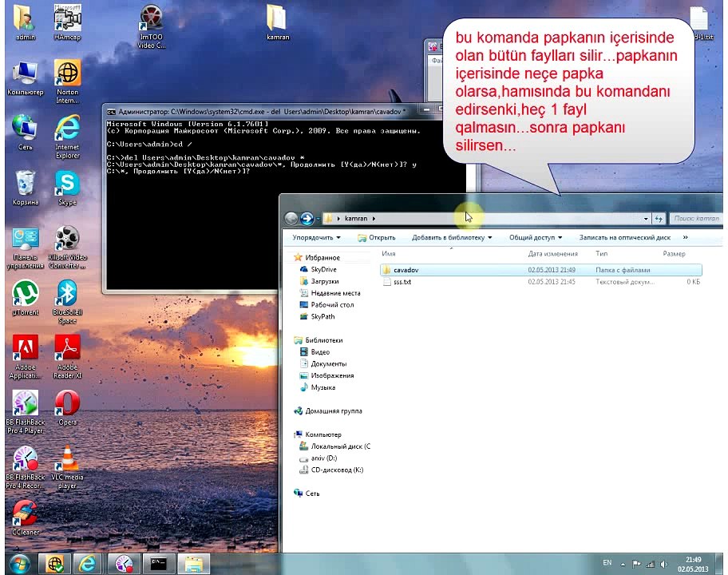Image resolution: width=728 pixels, height=575 pixels.
Task: Sort by Дата изменения column
Action: [552, 254]
